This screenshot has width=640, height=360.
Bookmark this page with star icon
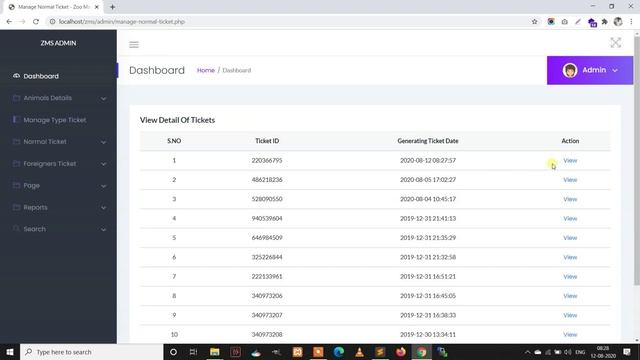coord(534,22)
